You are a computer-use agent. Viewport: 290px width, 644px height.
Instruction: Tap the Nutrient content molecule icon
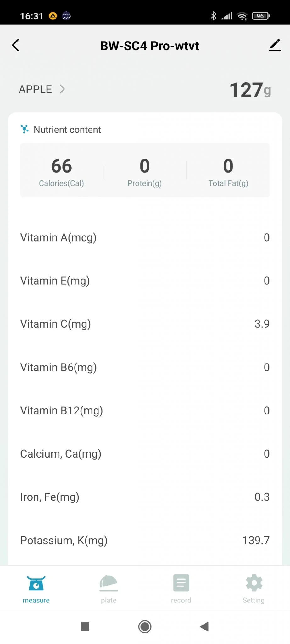coord(25,129)
